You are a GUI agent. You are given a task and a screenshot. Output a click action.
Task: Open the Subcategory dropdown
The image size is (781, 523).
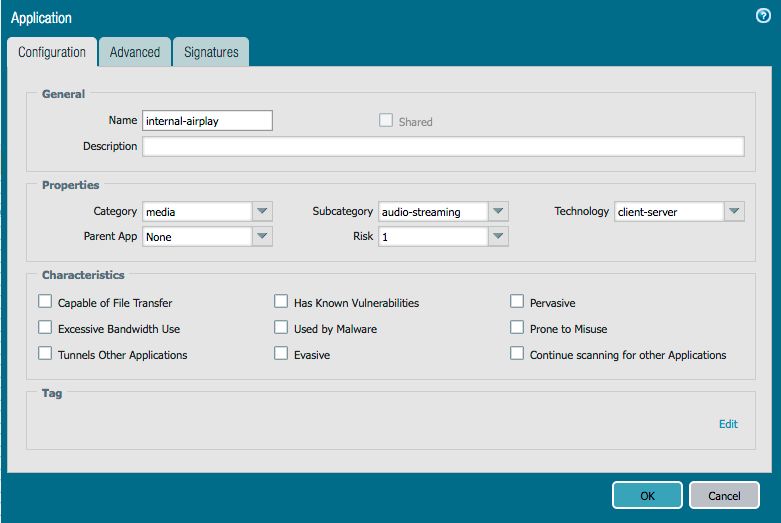click(x=498, y=212)
